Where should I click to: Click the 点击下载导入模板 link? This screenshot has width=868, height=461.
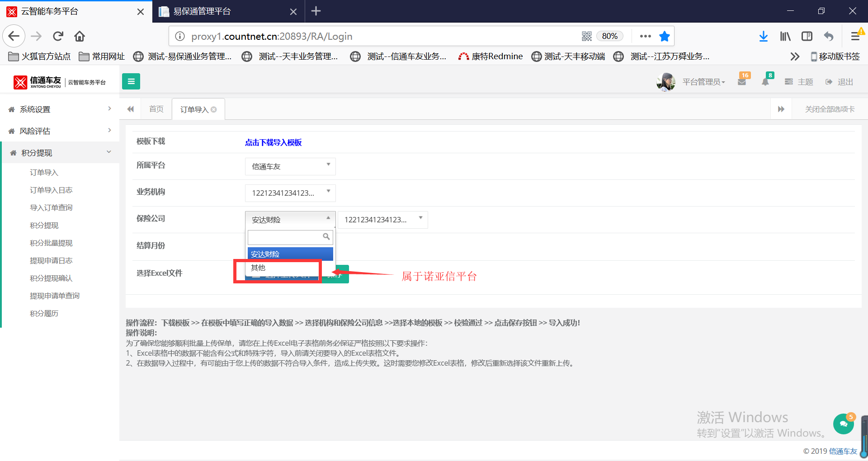point(273,142)
